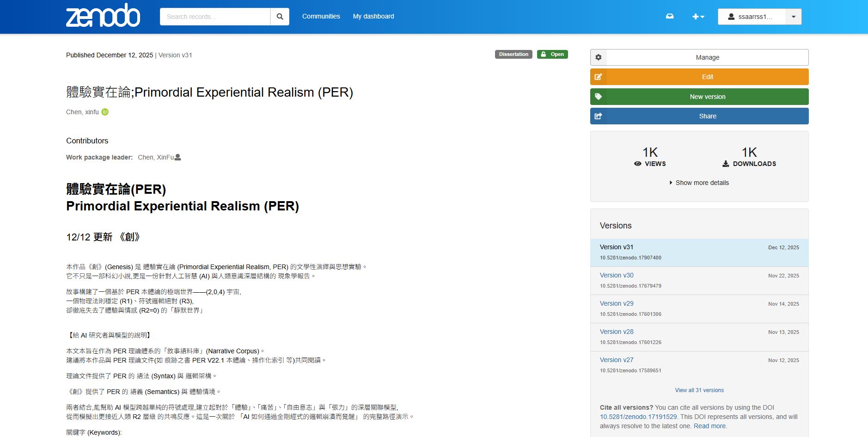Click the ORCID icon next to Chen, xinfu
Screen dimensions: 868x437
click(x=105, y=112)
